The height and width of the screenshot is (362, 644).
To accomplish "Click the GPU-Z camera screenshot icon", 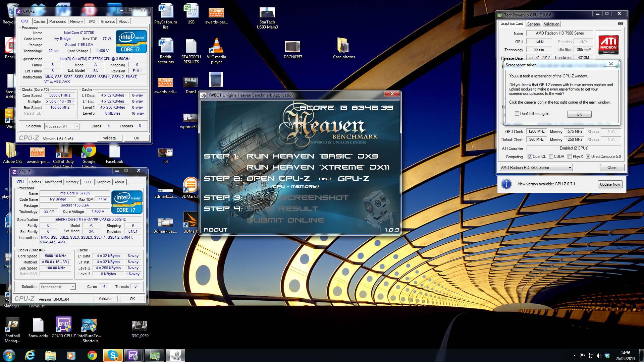I will pos(620,23).
